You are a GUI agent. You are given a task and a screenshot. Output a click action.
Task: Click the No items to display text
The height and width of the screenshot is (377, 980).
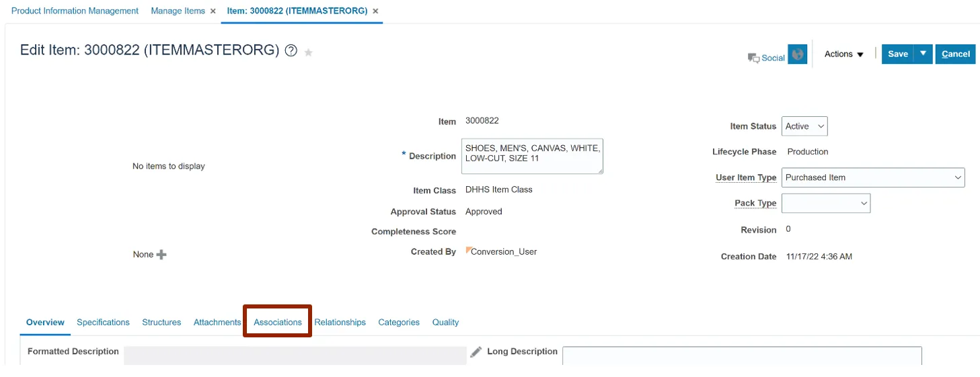point(169,166)
